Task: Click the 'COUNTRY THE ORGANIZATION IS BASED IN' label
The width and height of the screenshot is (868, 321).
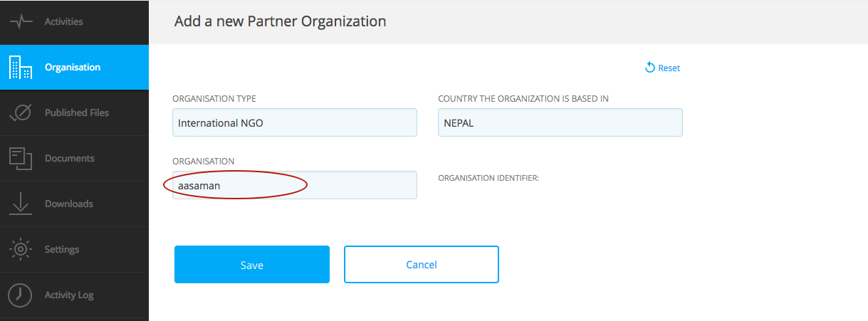Action: (x=523, y=99)
